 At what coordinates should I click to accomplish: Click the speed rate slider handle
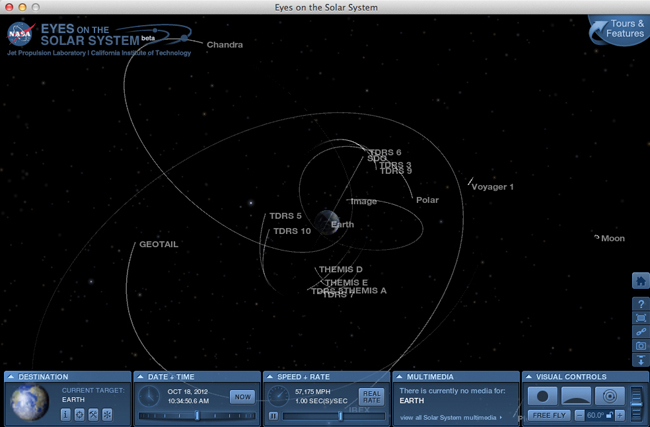pos(340,415)
